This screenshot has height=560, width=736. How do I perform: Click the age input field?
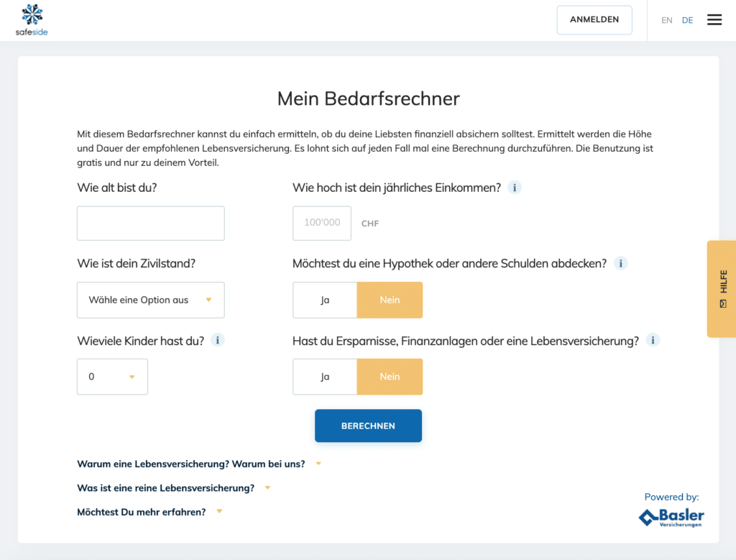coord(150,223)
